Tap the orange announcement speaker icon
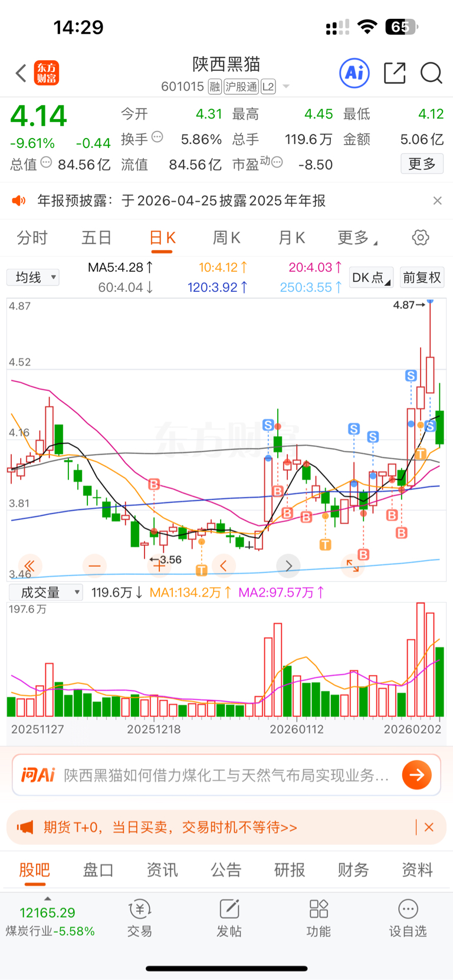Viewport: 453px width, 980px height. (19, 200)
